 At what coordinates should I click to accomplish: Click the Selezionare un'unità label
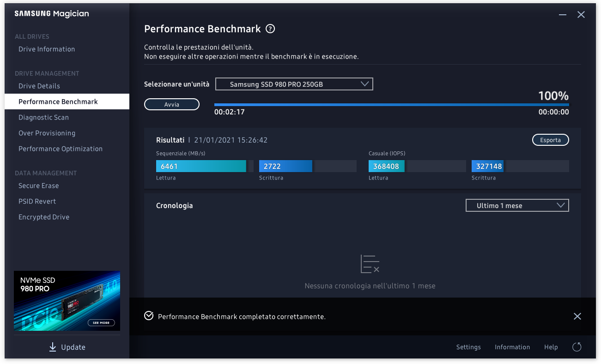(176, 84)
